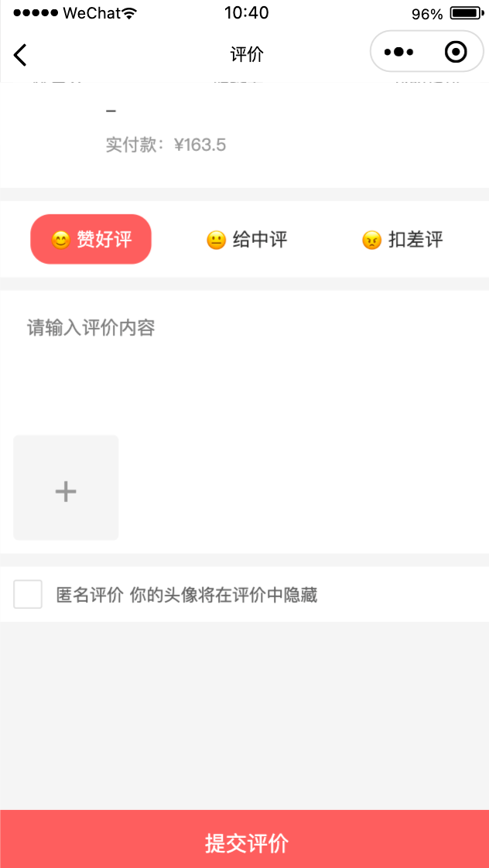Screen dimensions: 489x868
Task: Select the 给中评 neutral rating option
Action: coord(246,239)
